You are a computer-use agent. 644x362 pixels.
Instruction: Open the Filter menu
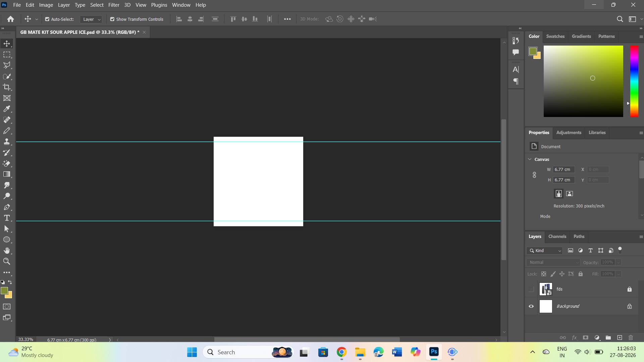(x=114, y=5)
